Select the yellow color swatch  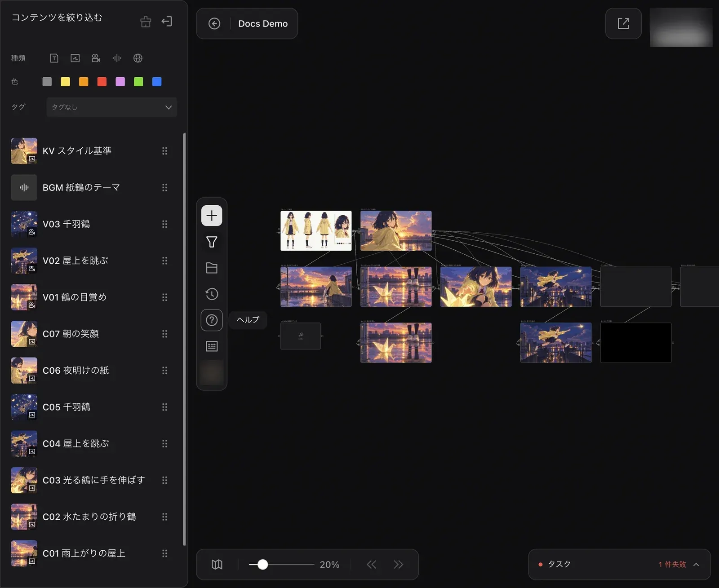[x=65, y=81]
